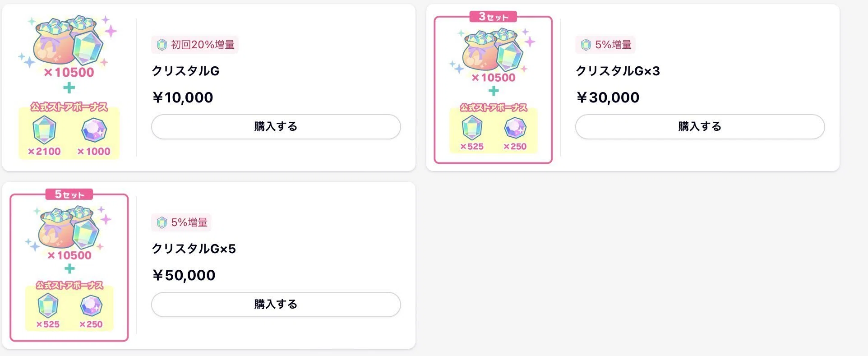This screenshot has width=868, height=356.
Task: Click crystal bag icon in 3セット card
Action: coord(494,50)
